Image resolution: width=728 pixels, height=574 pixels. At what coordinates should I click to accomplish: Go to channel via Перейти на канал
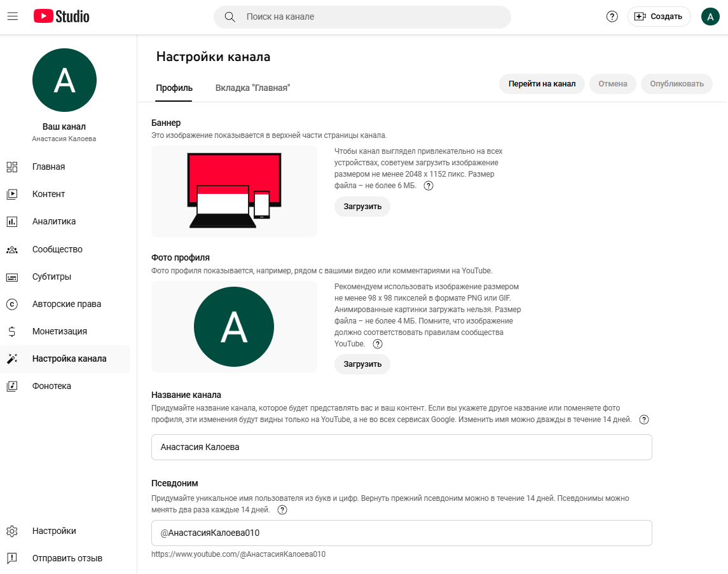pos(542,84)
